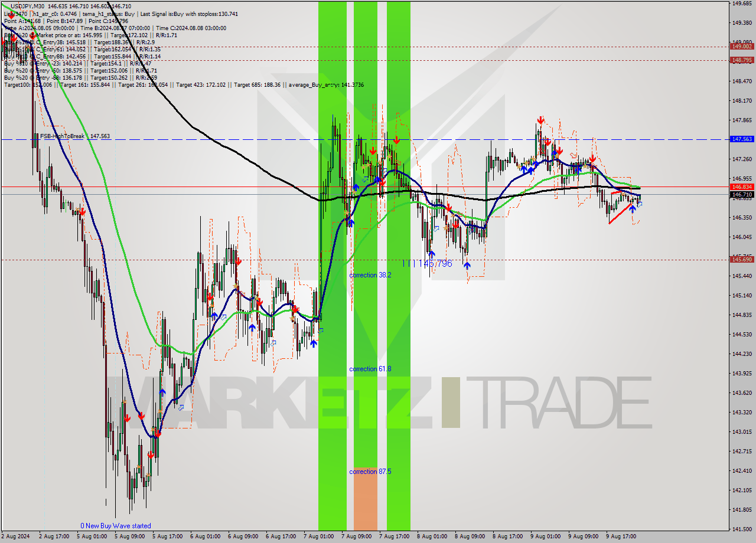Click the red sell arrow near 147.87 peak
Viewport: 756px width, 543px height.
tap(540, 120)
